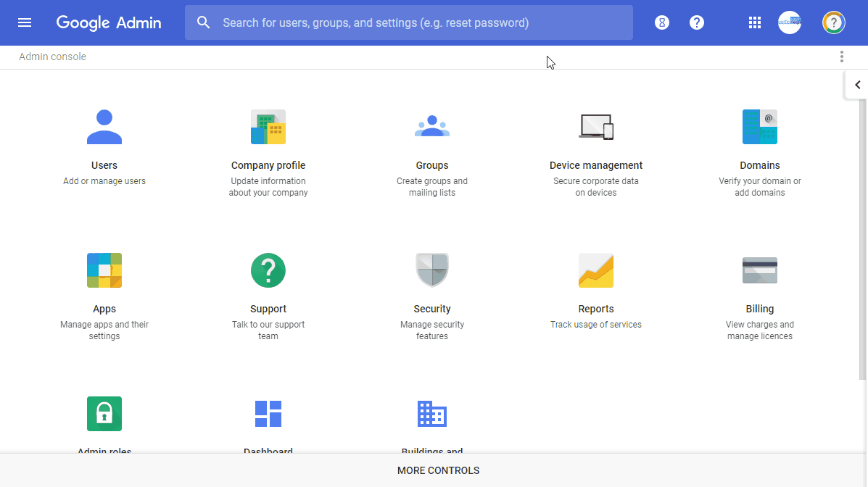Click 'Talk to our support team' text

coord(268,330)
